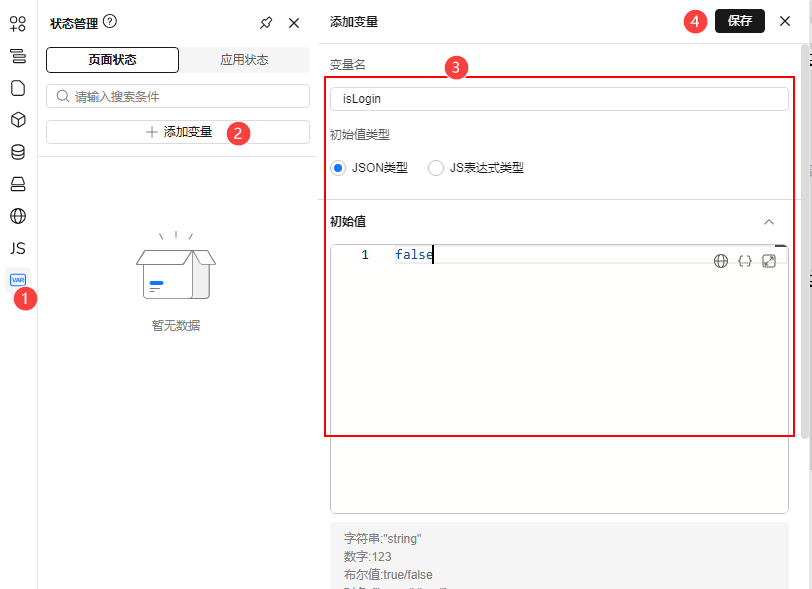Click the 保存 button
812x589 pixels.
tap(739, 21)
